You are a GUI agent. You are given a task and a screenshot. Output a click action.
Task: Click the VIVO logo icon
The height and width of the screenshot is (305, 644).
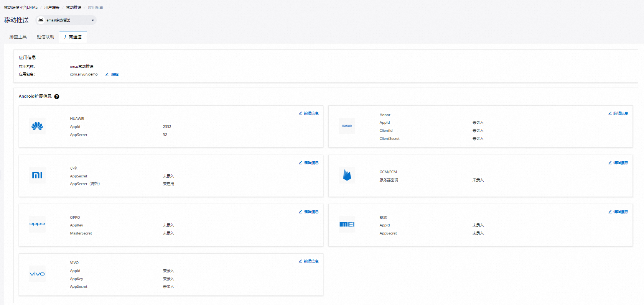pos(37,274)
